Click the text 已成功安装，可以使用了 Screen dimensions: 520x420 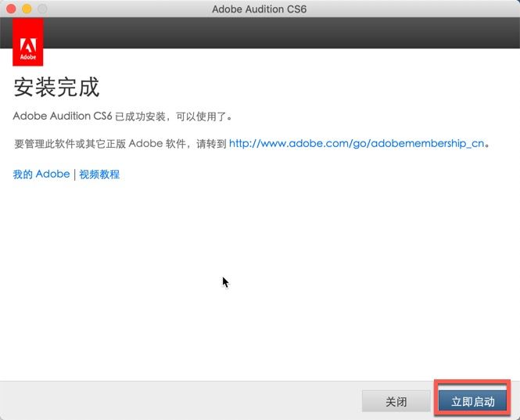pyautogui.click(x=174, y=117)
